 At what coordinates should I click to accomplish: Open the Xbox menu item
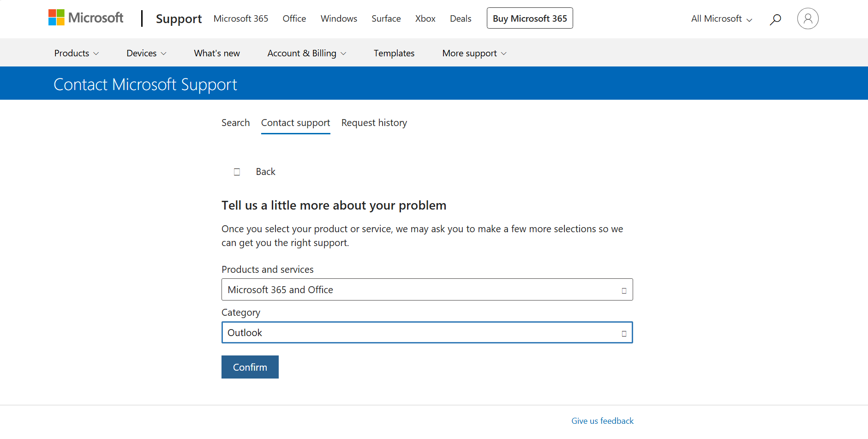pos(425,18)
